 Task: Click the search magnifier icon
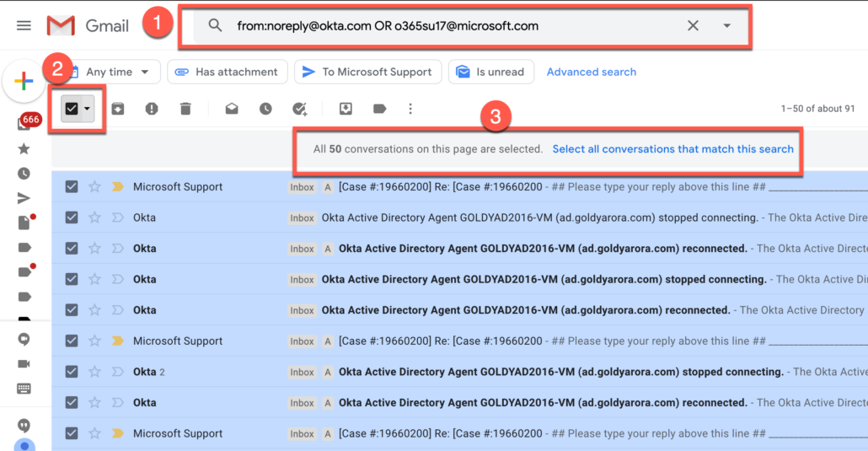pyautogui.click(x=215, y=25)
